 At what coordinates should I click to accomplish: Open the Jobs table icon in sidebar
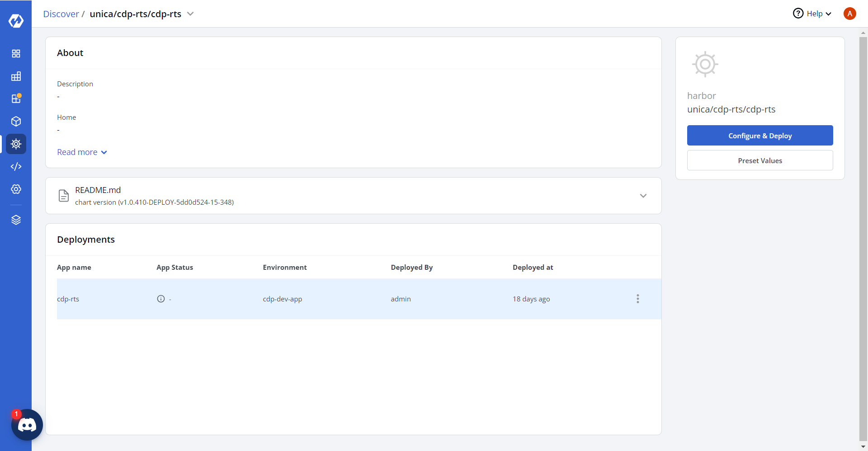click(16, 76)
